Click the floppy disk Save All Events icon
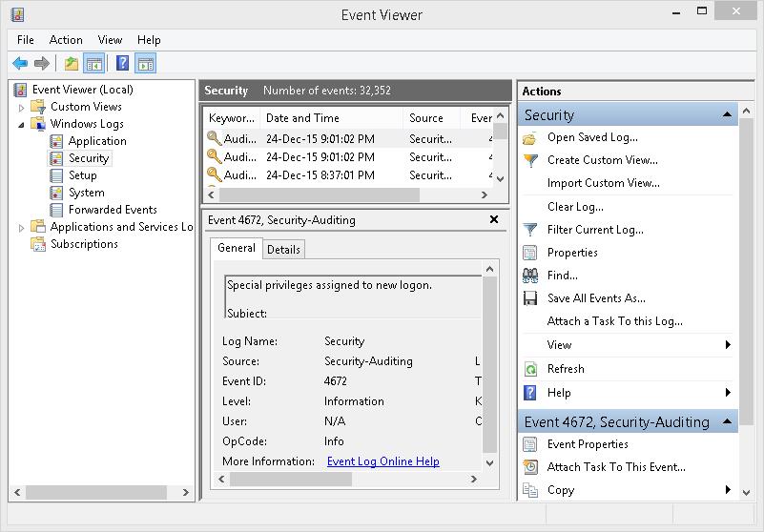The width and height of the screenshot is (764, 532). [530, 298]
